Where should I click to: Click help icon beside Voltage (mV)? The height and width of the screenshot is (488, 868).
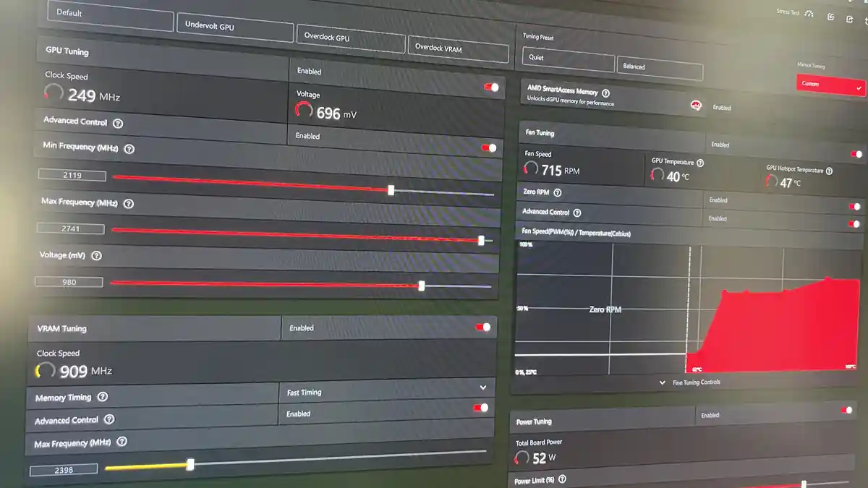[x=96, y=255]
